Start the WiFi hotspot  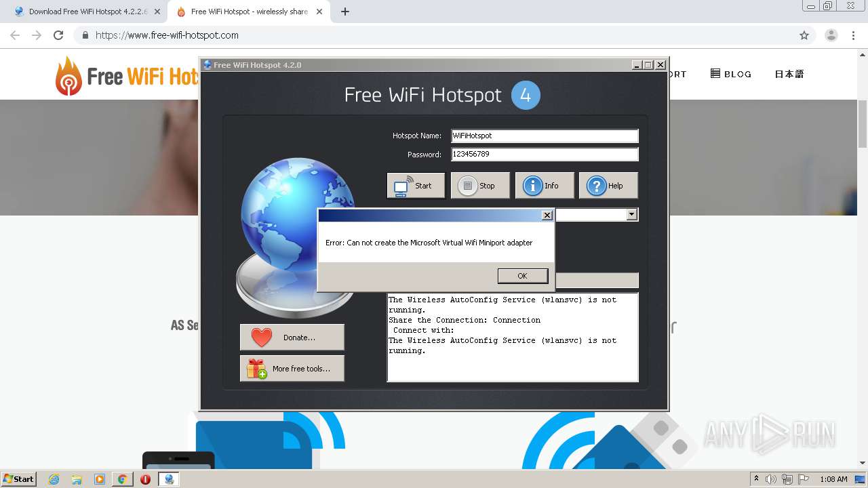click(416, 186)
